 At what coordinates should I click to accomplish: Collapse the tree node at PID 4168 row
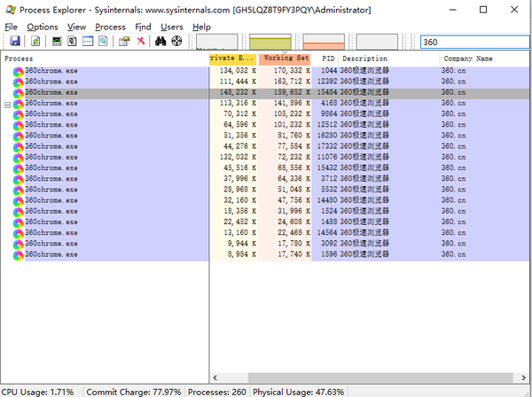[x=8, y=105]
